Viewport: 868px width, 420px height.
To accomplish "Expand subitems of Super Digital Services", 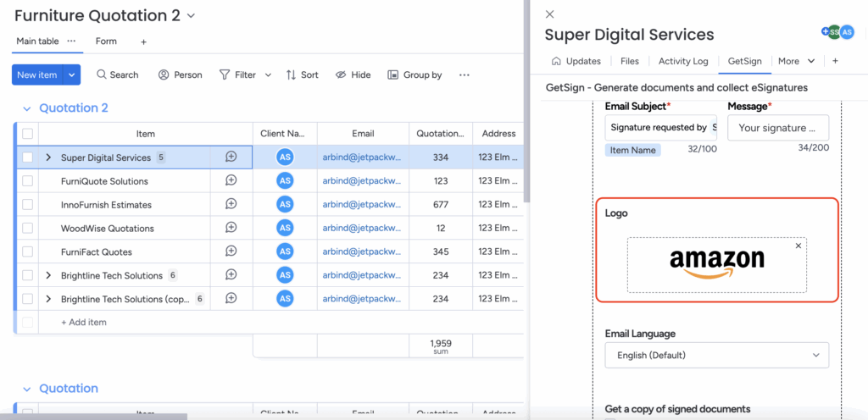I will pyautogui.click(x=48, y=157).
